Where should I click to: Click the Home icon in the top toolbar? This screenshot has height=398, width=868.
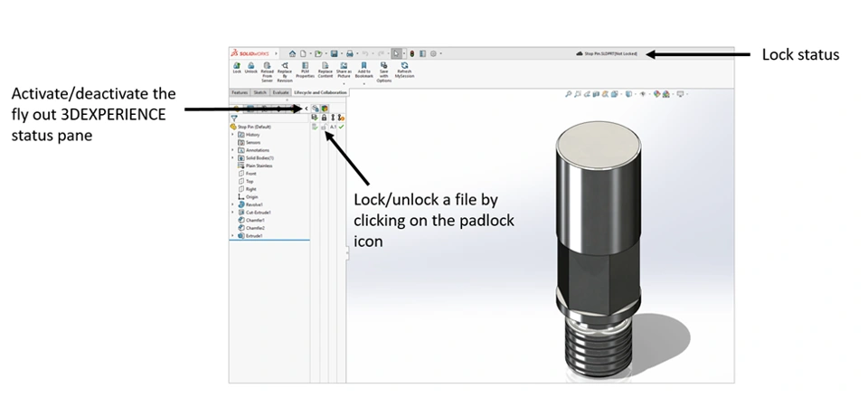point(292,53)
